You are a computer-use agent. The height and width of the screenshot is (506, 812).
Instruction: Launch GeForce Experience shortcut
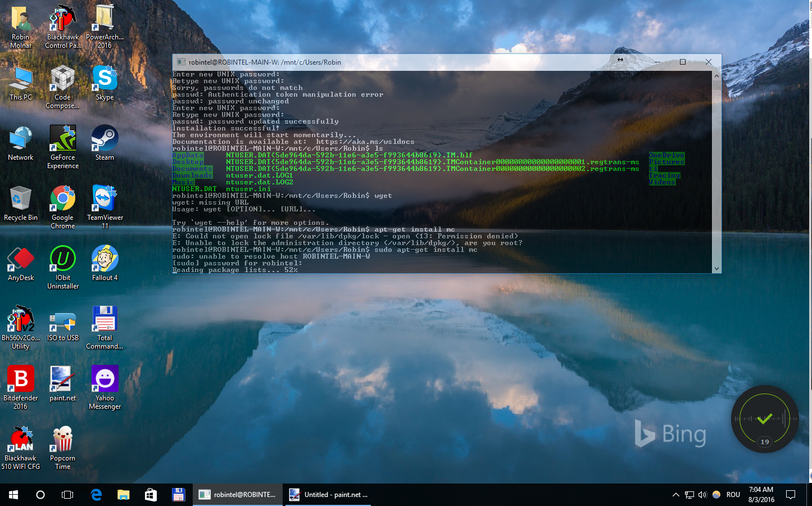tap(63, 147)
